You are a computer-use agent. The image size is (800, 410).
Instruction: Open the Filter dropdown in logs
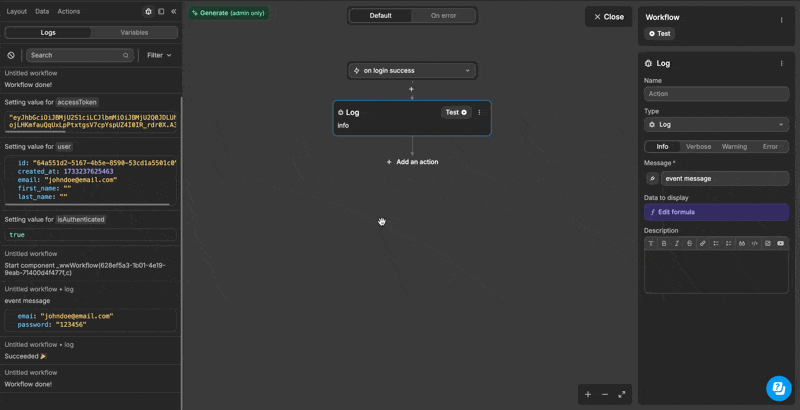(x=159, y=55)
